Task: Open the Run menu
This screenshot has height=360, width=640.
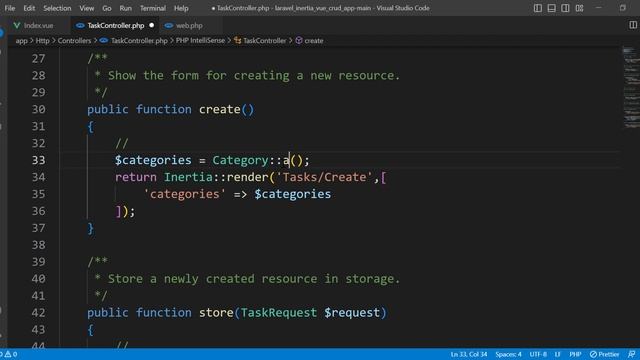Action: [126, 8]
